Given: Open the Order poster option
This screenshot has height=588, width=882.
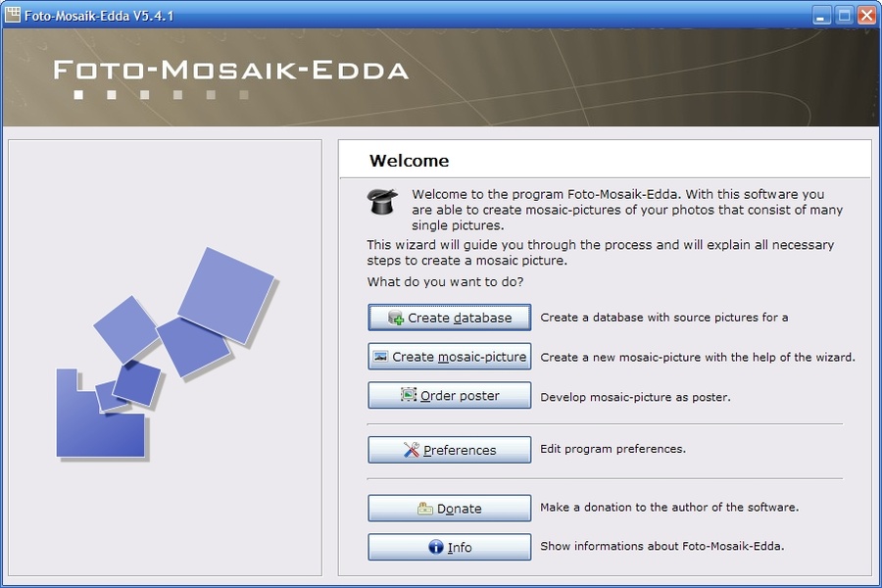Looking at the screenshot, I should point(450,395).
